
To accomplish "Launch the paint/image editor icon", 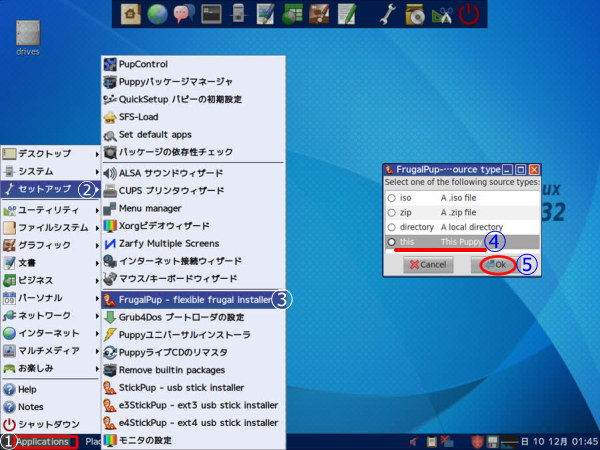I will [265, 14].
